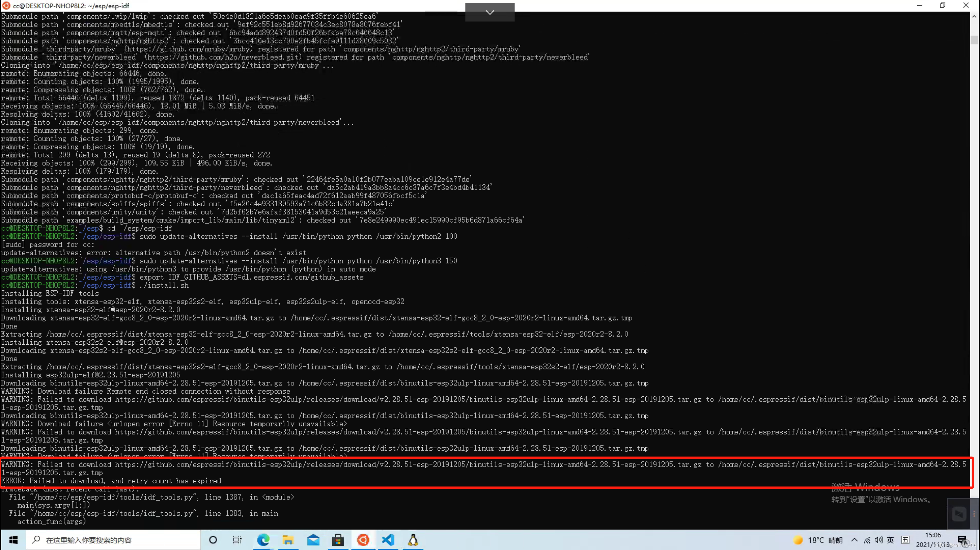Open File Explorer from taskbar
980x550 pixels.
(288, 540)
